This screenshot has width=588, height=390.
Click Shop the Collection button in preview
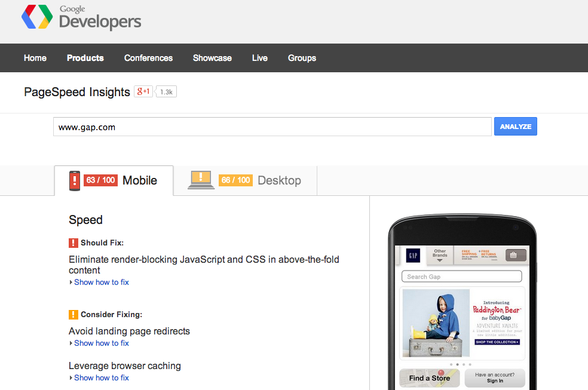point(497,342)
